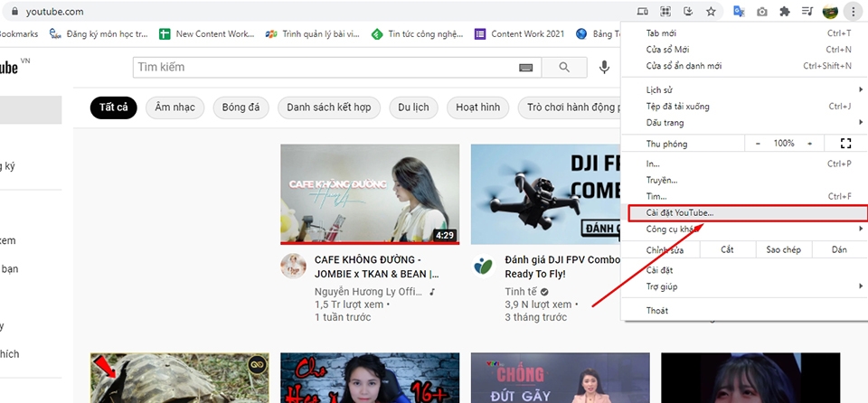Viewport: 868px width, 403px height.
Task: Select 'Tab mới' in Chrome menu
Action: [744, 33]
